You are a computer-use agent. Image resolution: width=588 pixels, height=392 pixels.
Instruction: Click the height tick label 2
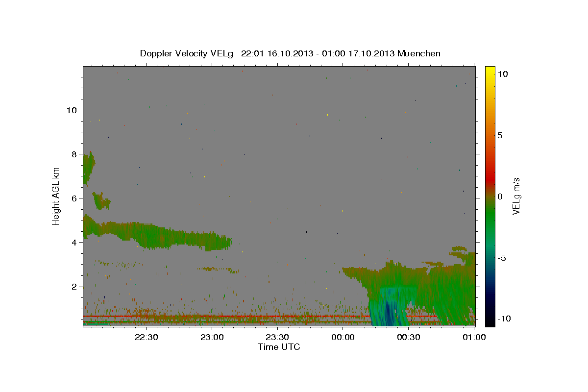73,286
